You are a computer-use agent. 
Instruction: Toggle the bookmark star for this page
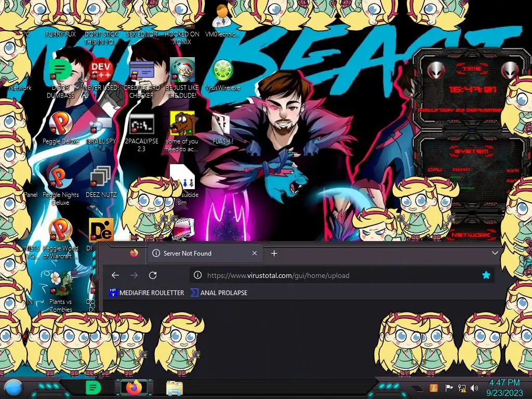[x=486, y=275]
